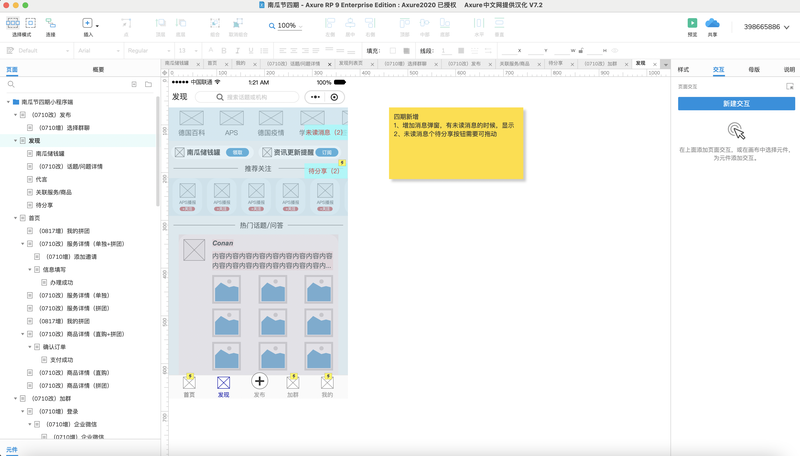Screen dimensions: 800x456
Task: Click the 订阅 subscribe button on canvas
Action: coord(327,153)
